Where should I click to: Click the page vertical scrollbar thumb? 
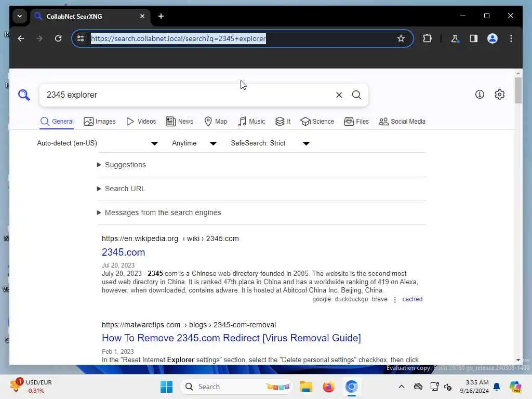click(x=518, y=90)
